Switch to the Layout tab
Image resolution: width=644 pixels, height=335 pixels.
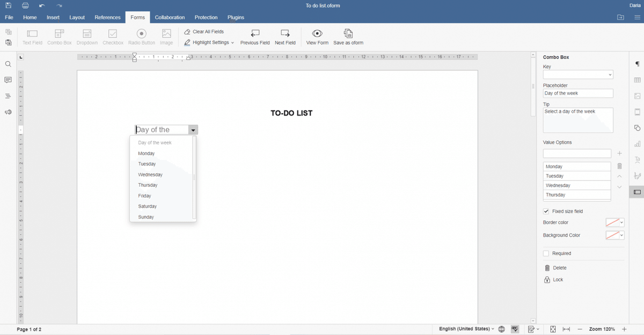[77, 18]
